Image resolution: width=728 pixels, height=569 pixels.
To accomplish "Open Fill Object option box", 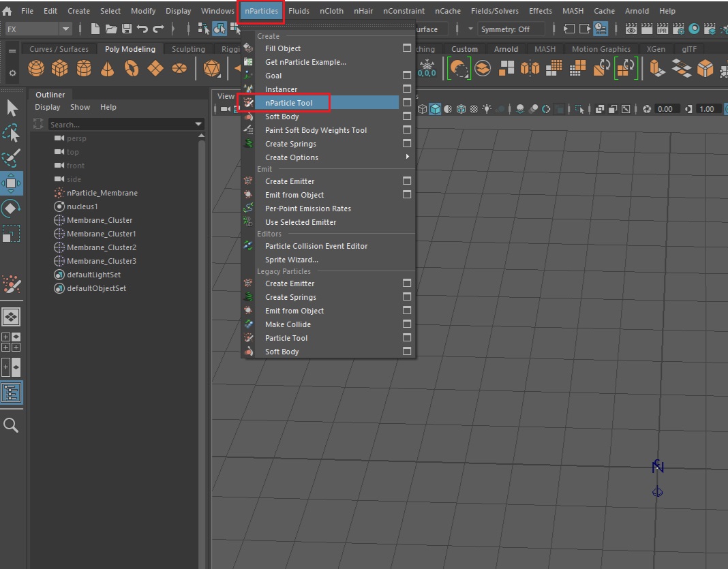I will pos(407,48).
